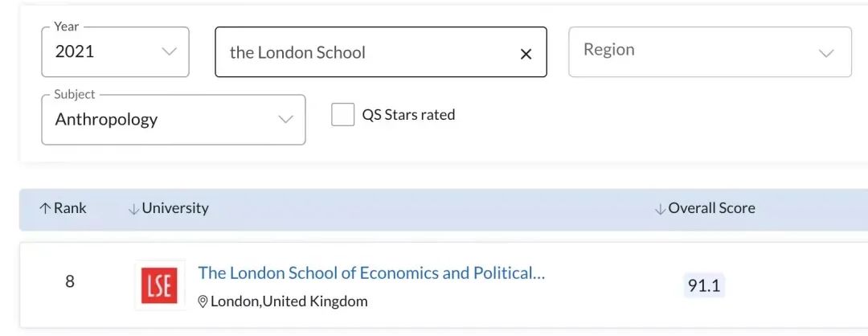Sort by the Overall Score column header
868x336 pixels.
[x=711, y=208]
